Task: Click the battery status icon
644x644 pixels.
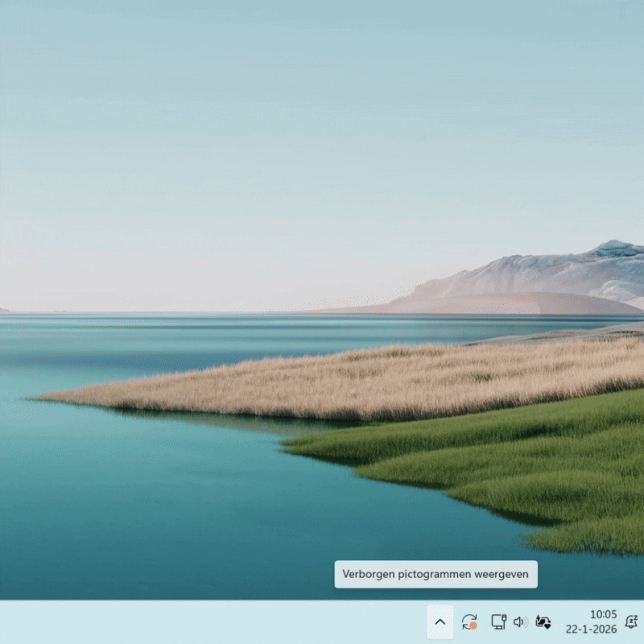Action: 543,621
